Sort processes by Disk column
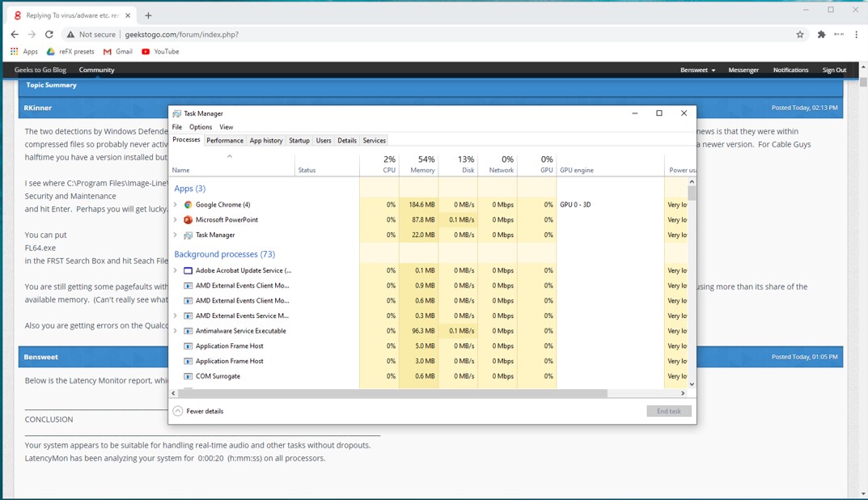Image resolution: width=868 pixels, height=500 pixels. point(459,164)
